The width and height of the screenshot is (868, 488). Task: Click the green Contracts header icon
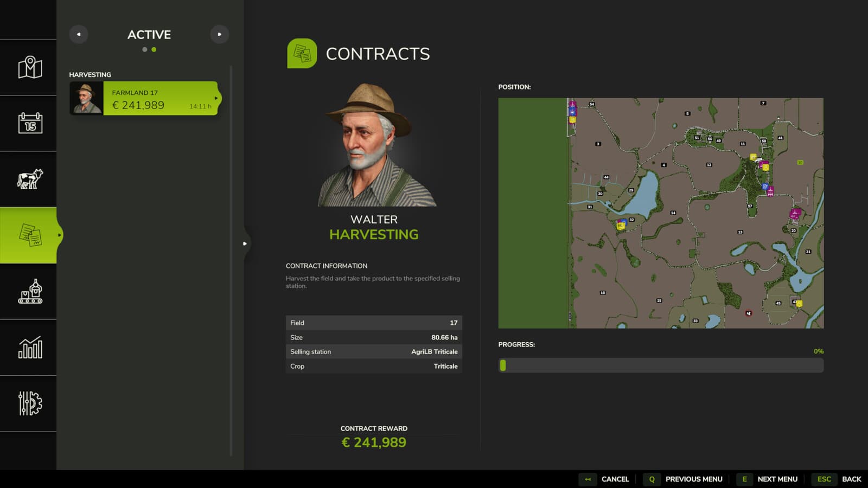coord(302,53)
